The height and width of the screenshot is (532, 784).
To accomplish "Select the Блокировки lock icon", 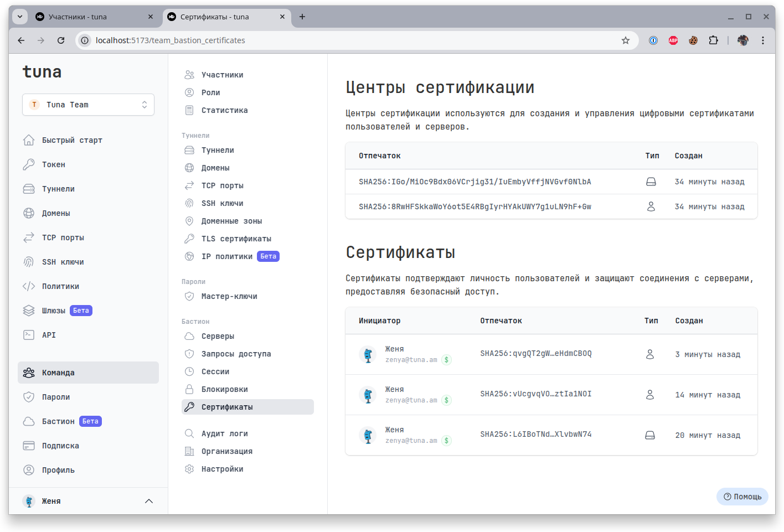I will pos(189,389).
